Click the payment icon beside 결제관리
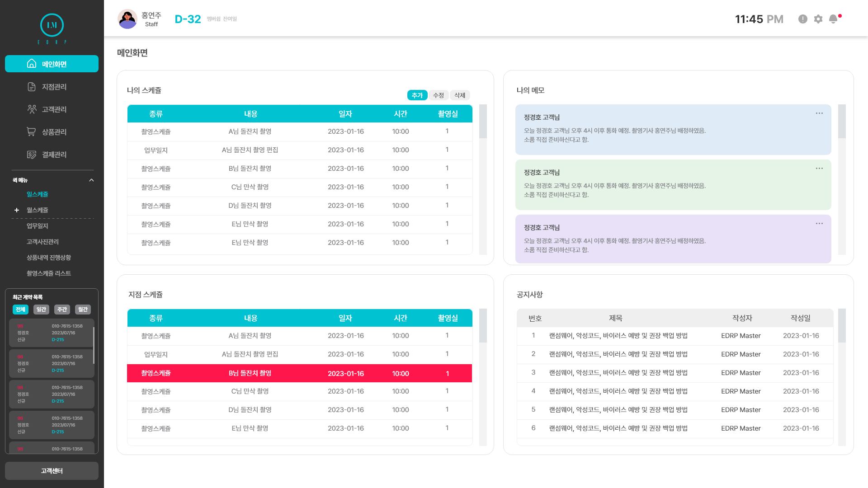 32,155
